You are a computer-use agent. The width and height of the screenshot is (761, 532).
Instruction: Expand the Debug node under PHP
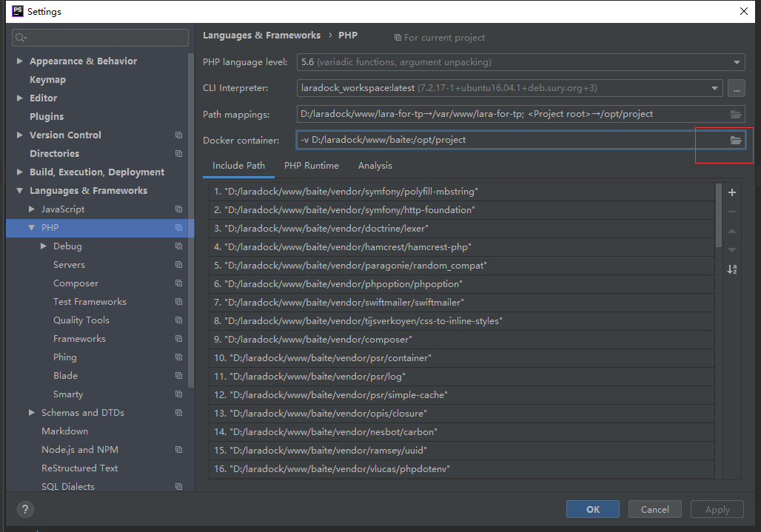pos(43,246)
